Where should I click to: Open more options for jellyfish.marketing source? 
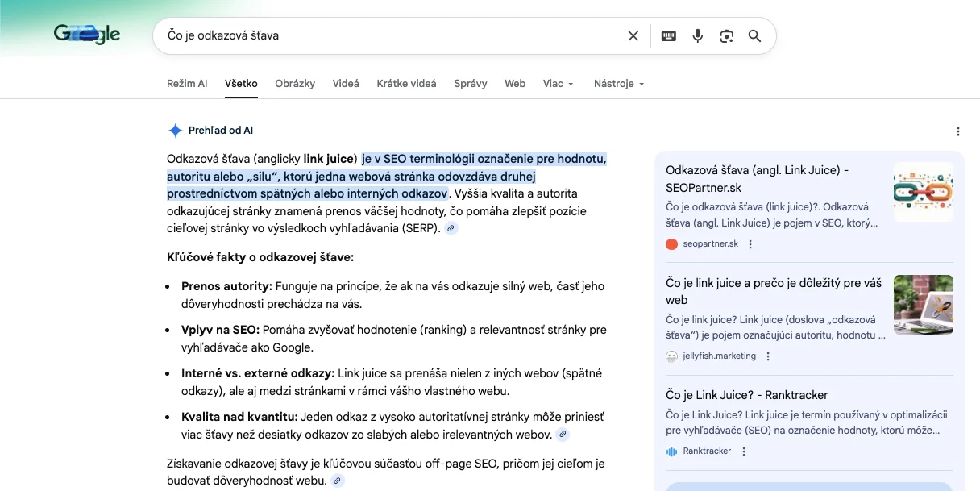[768, 356]
